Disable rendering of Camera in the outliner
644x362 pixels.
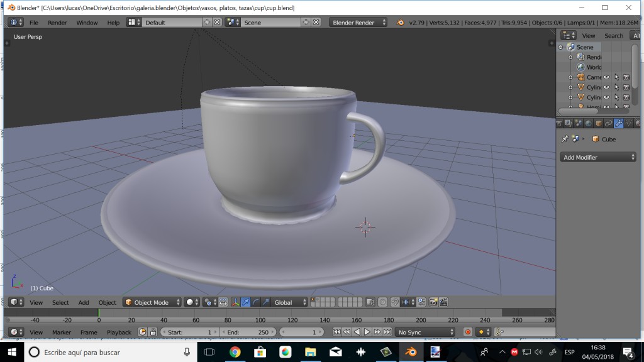(x=626, y=77)
